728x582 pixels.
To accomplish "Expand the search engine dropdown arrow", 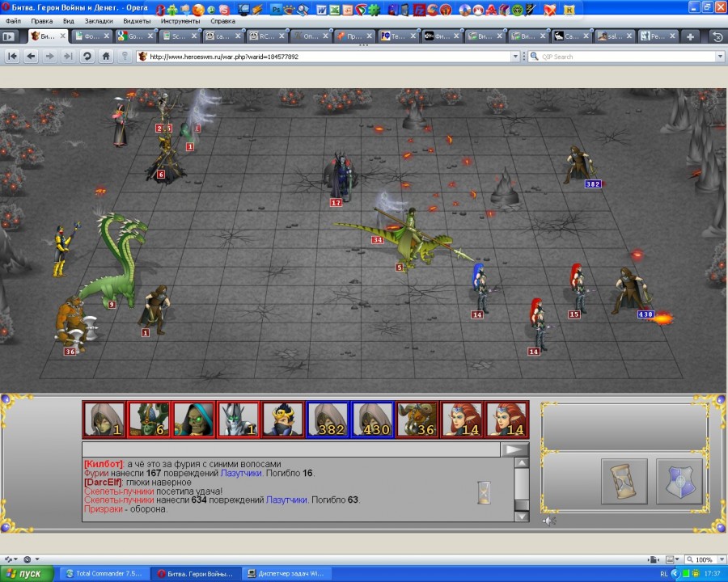I will [720, 57].
